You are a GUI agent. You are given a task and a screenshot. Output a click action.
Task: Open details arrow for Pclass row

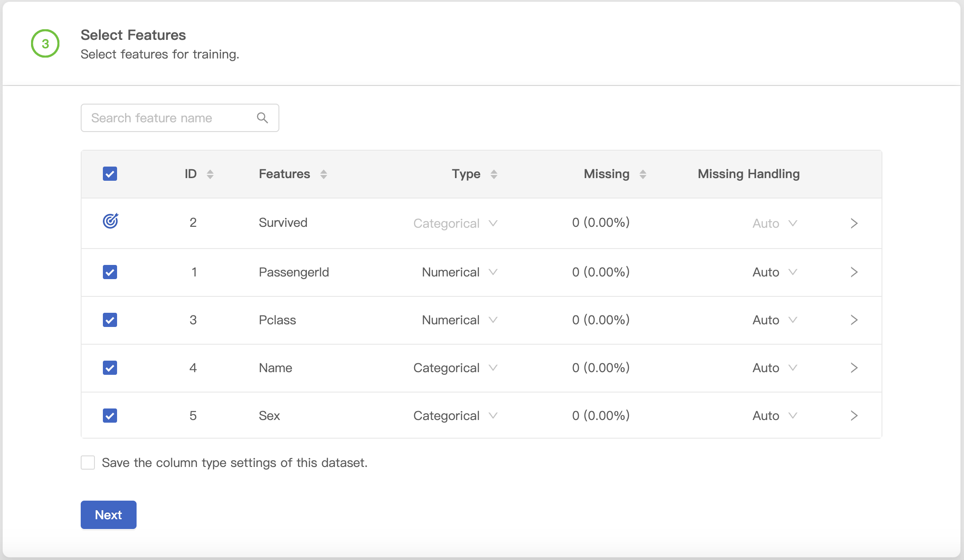click(x=854, y=320)
